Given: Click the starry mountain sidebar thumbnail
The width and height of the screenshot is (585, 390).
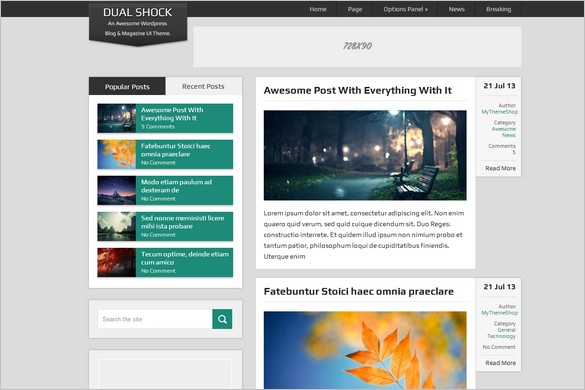Looking at the screenshot, I should coord(117,190).
